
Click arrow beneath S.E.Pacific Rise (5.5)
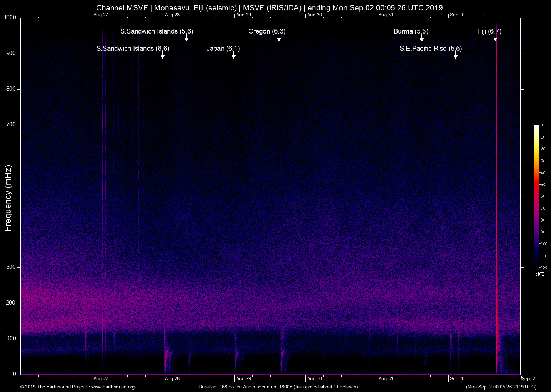point(455,56)
